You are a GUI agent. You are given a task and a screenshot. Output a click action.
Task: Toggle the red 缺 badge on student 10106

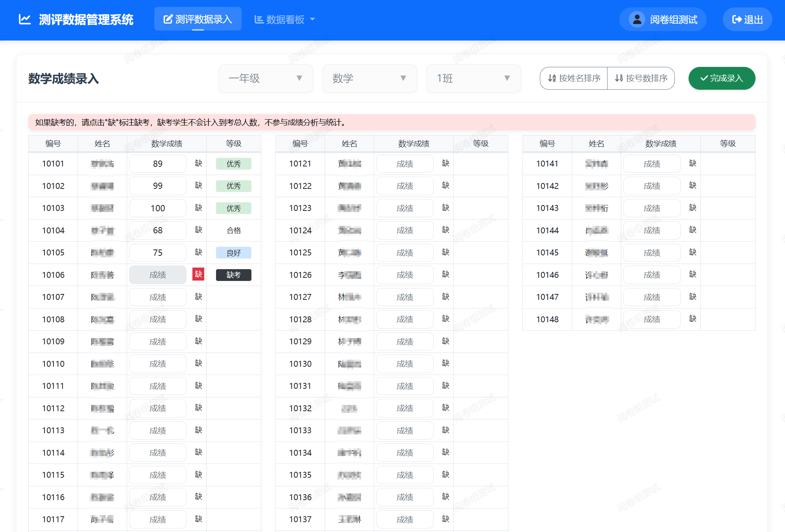198,275
